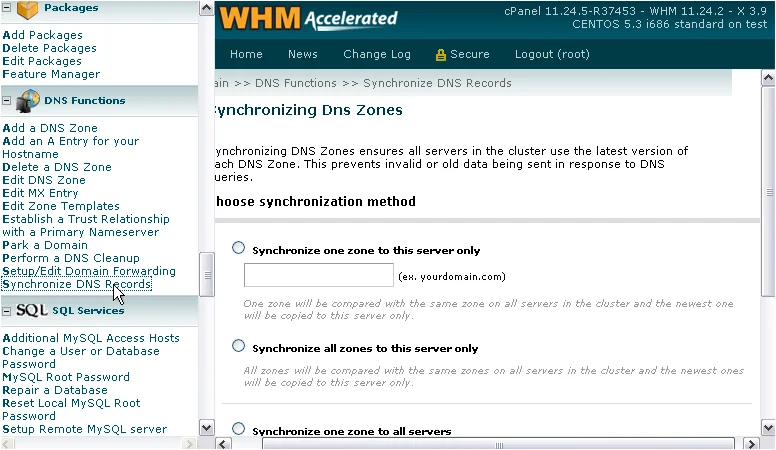The height and width of the screenshot is (450, 776).
Task: Open the Edit MX Entry link
Action: coord(41,193)
